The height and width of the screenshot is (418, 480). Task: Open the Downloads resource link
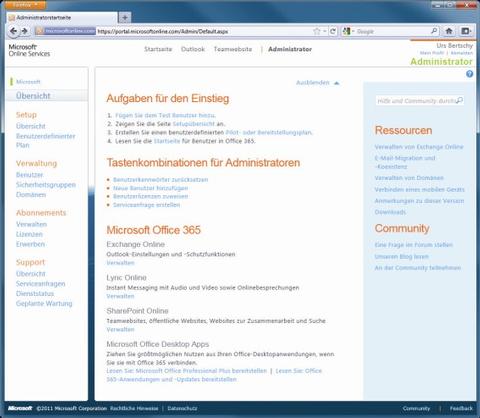[x=390, y=212]
